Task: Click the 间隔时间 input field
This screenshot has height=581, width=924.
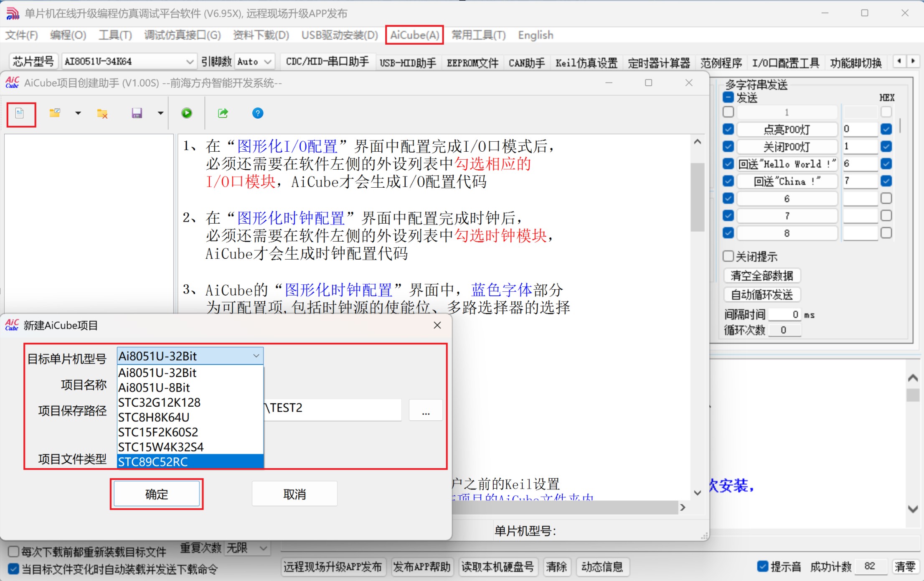Action: tap(784, 314)
